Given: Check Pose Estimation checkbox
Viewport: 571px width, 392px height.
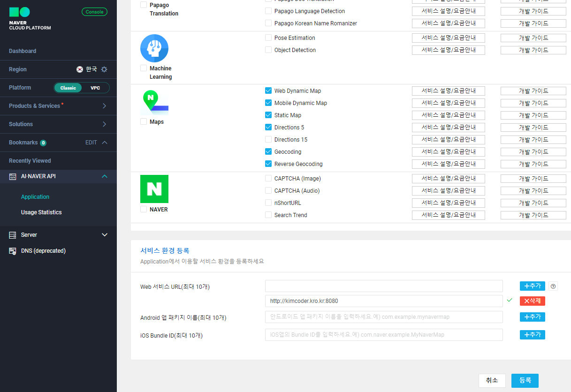Looking at the screenshot, I should click(268, 38).
